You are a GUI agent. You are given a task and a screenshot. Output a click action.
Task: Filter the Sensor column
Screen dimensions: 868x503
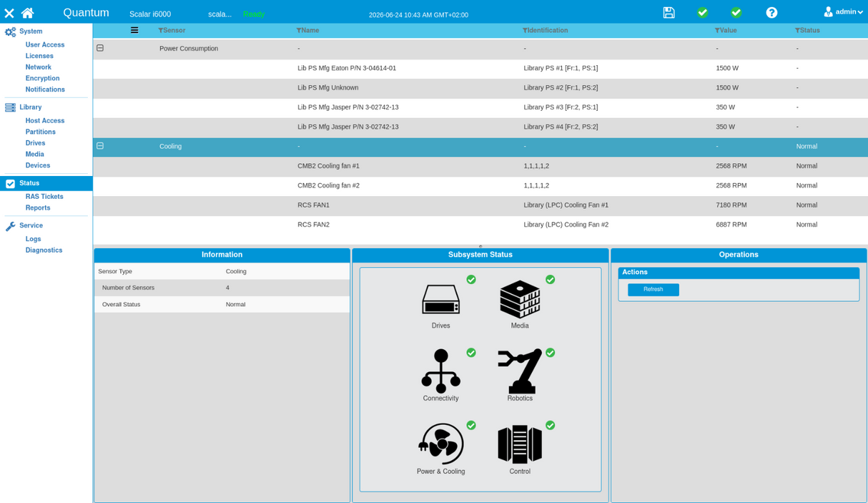160,31
